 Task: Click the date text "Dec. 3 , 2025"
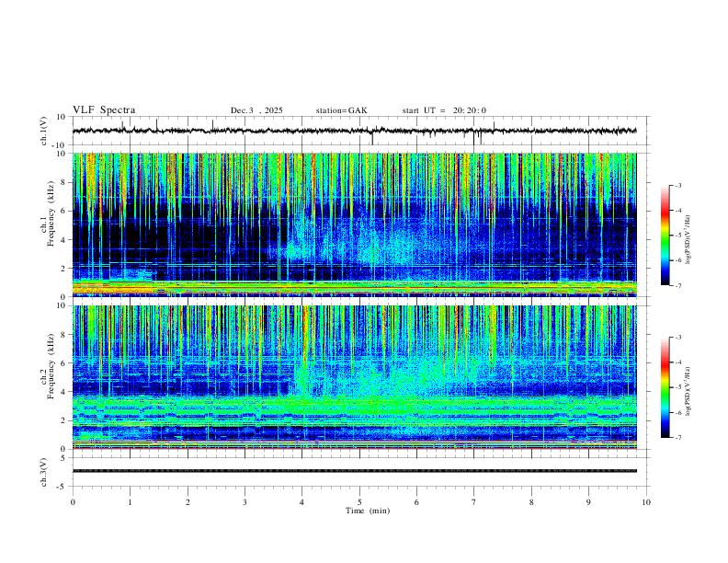point(256,110)
